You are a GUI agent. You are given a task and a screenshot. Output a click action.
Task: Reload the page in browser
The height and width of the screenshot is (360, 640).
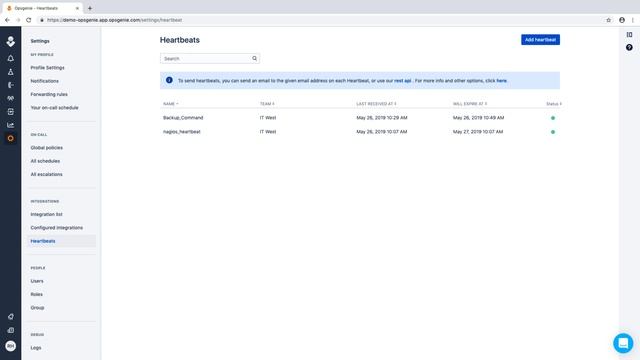29,20
